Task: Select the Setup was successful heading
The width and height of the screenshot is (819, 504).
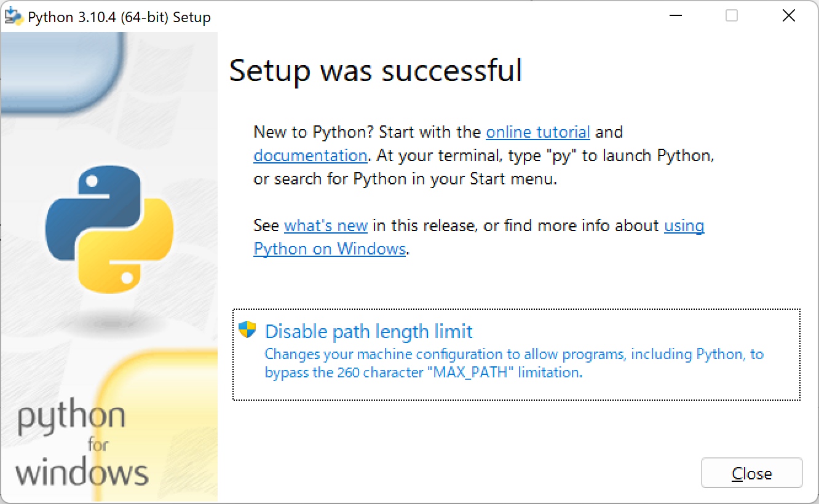Action: coord(375,70)
